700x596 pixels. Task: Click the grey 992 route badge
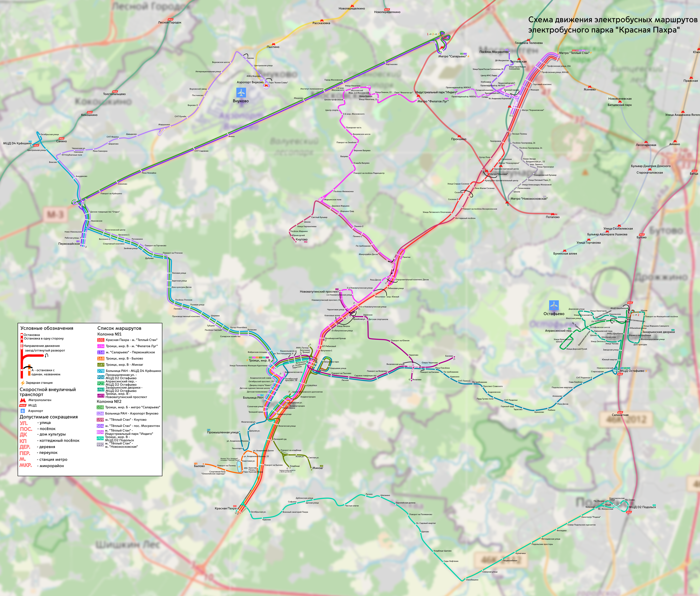pyautogui.click(x=100, y=445)
